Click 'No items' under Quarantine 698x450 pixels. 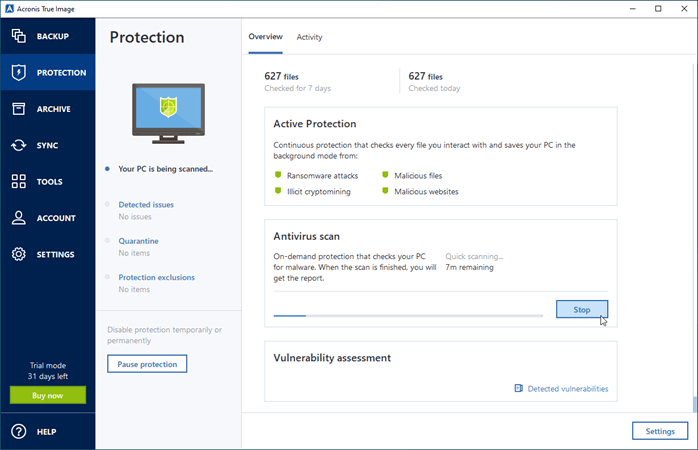(x=134, y=253)
